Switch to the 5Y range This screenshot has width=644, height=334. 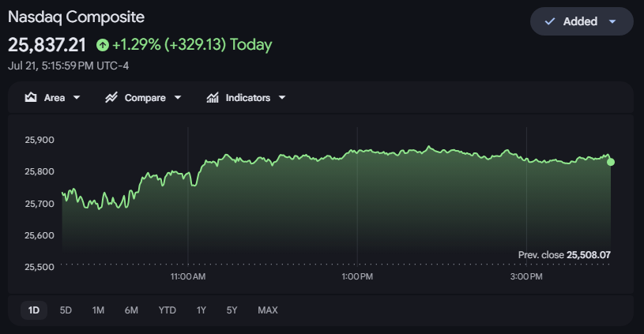232,310
